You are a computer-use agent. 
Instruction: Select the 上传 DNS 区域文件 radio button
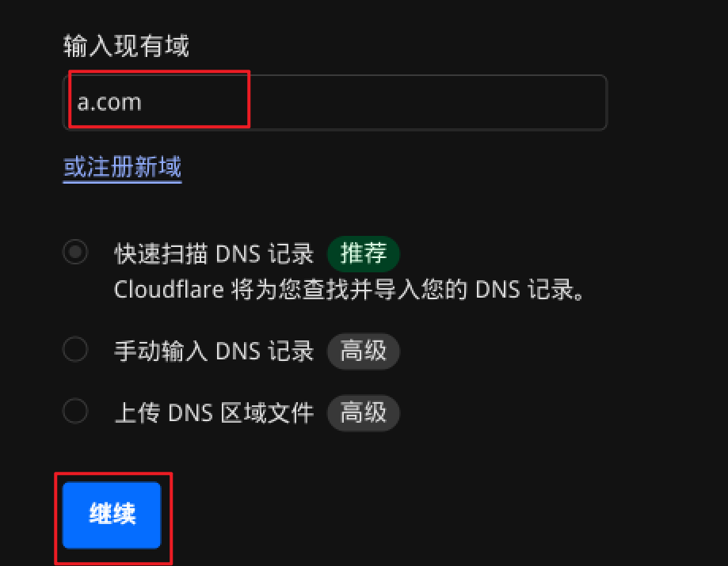(75, 411)
